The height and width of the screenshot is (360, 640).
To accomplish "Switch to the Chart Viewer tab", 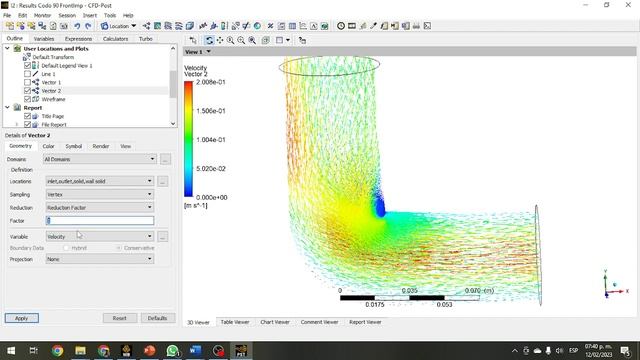I will coord(275,322).
